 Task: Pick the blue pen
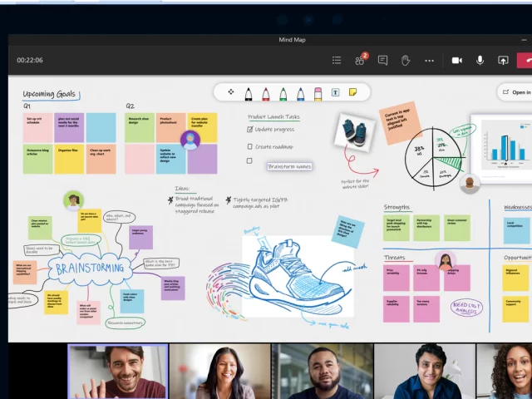click(x=300, y=94)
